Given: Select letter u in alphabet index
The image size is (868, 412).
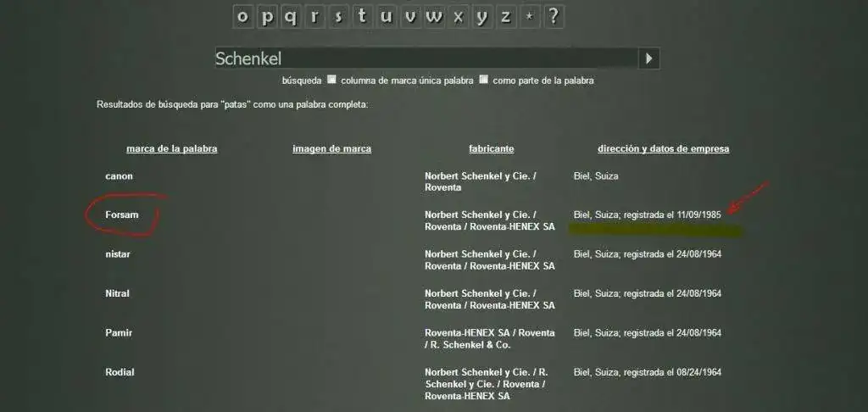Looking at the screenshot, I should [386, 17].
